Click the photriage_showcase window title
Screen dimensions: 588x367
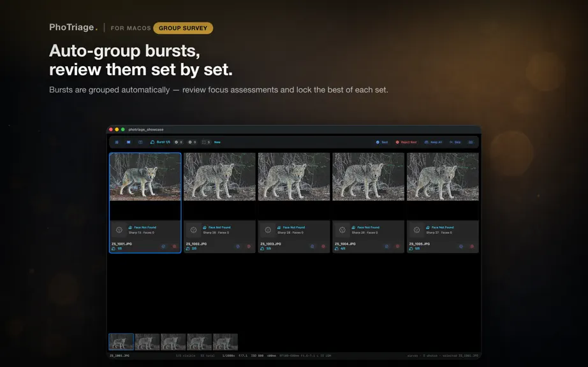(x=146, y=129)
